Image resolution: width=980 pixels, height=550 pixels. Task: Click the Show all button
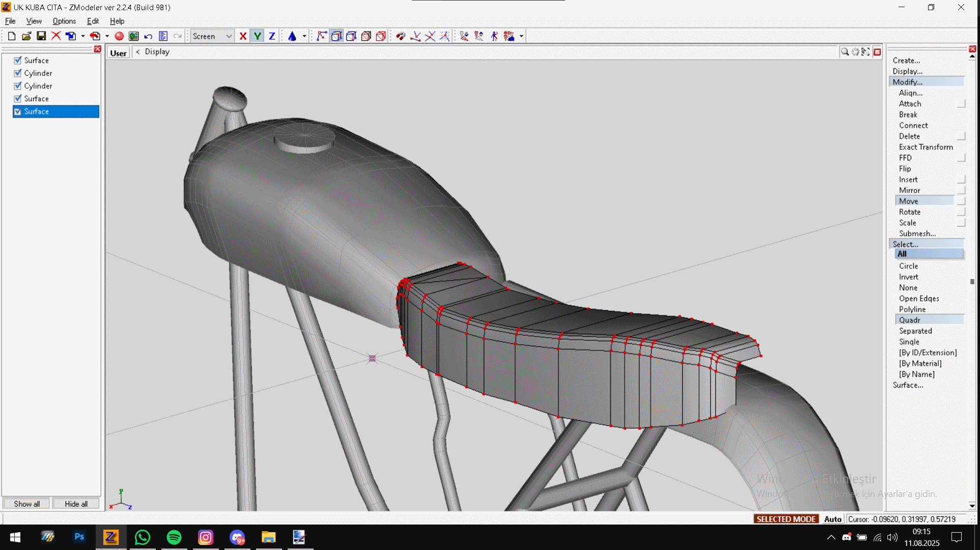[x=26, y=504]
